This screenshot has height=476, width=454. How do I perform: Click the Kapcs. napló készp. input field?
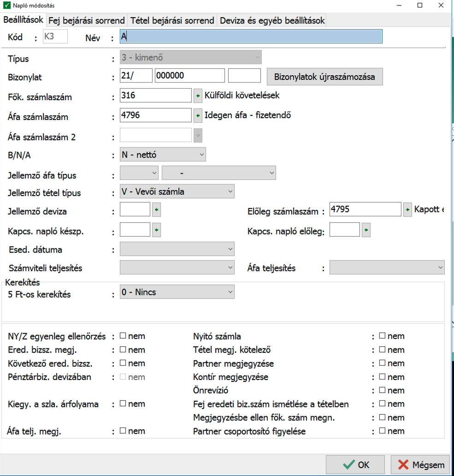point(135,230)
